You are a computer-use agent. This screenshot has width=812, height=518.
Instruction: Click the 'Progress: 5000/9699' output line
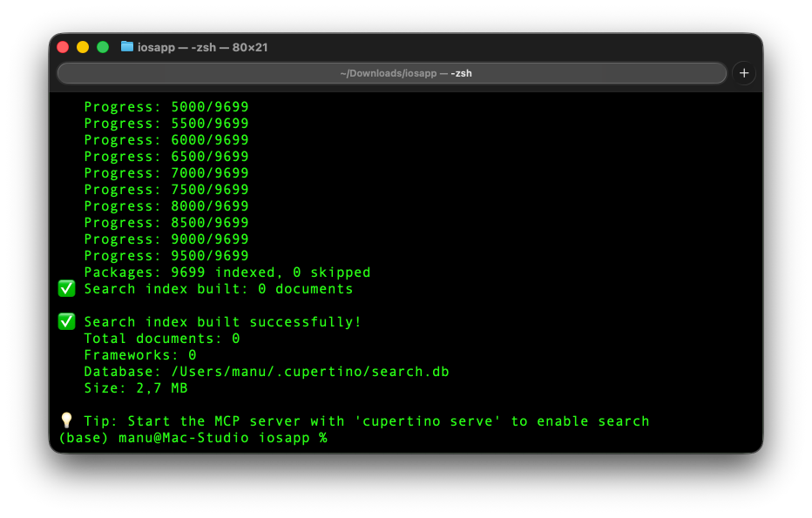(x=166, y=107)
